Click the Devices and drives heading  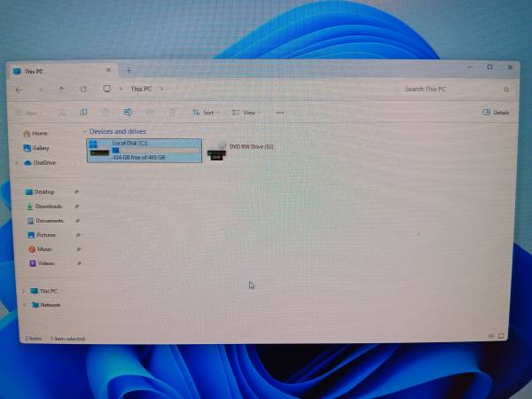118,131
